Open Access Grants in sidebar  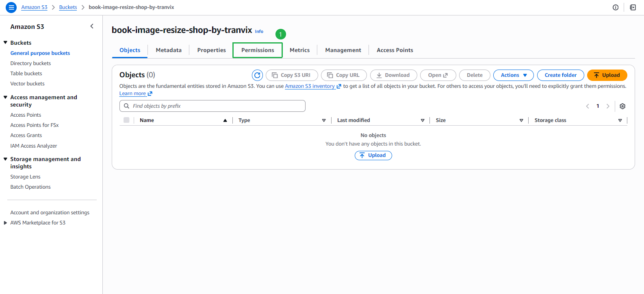click(x=26, y=135)
